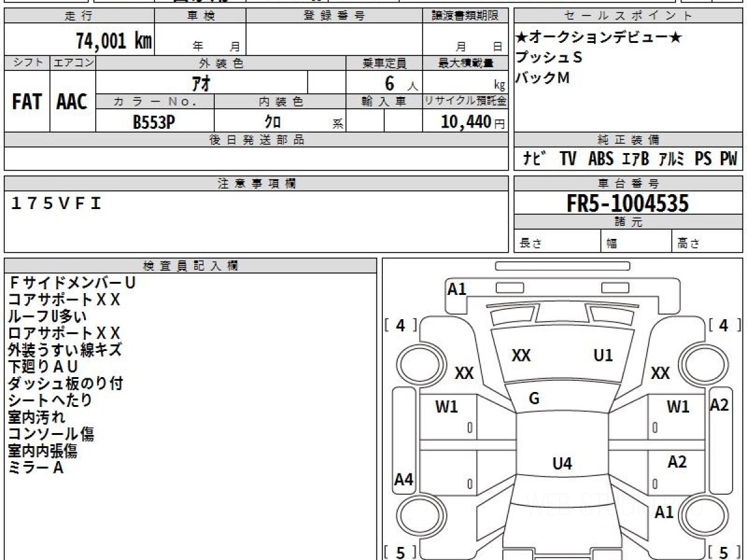Select the 175VFI note text

point(57,203)
